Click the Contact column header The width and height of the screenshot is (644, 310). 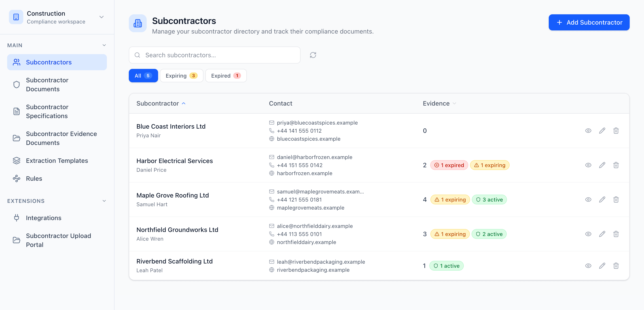point(280,104)
